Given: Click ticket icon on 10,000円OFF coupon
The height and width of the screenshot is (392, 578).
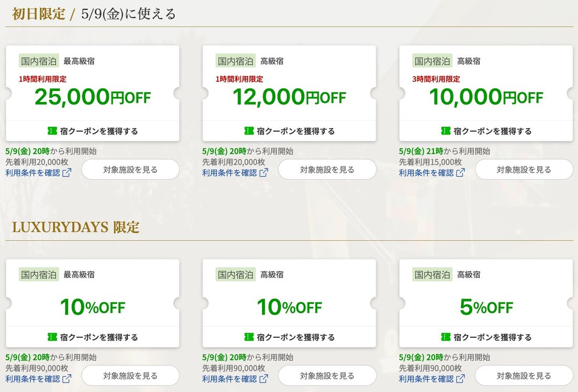Looking at the screenshot, I should click(x=446, y=131).
